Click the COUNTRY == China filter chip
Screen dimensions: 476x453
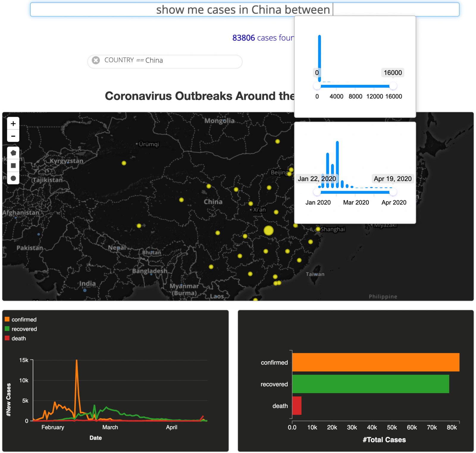click(x=165, y=62)
